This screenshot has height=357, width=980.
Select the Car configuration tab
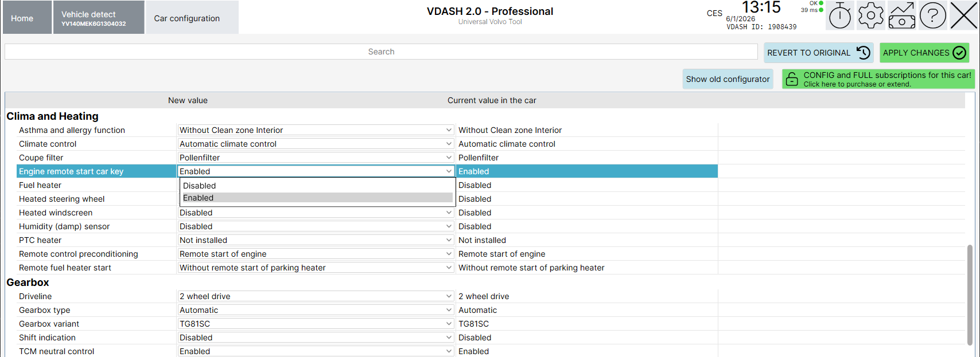click(192, 18)
